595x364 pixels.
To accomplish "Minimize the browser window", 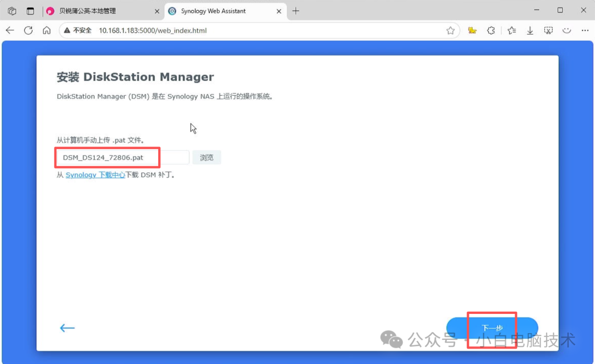I will coord(537,10).
